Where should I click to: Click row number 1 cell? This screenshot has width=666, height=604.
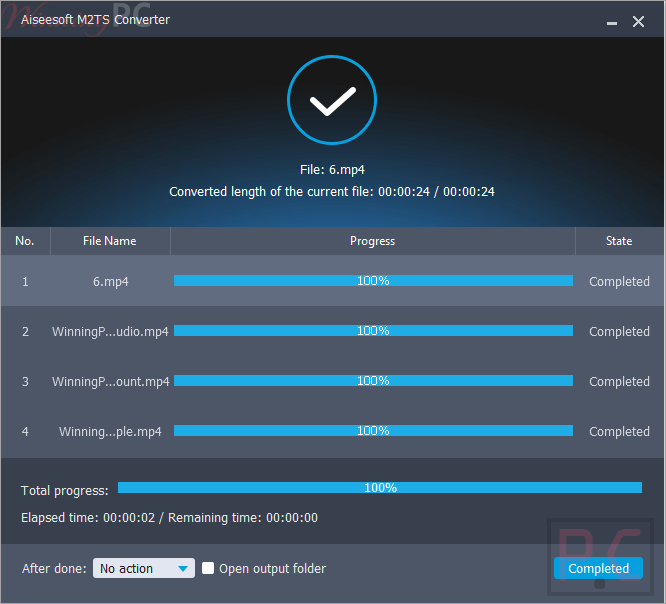point(25,282)
